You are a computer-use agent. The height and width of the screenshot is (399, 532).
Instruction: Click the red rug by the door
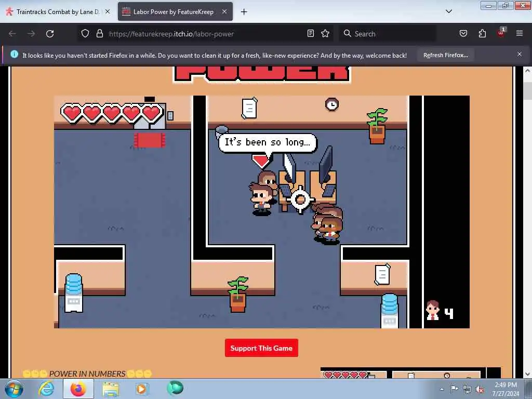(x=150, y=140)
